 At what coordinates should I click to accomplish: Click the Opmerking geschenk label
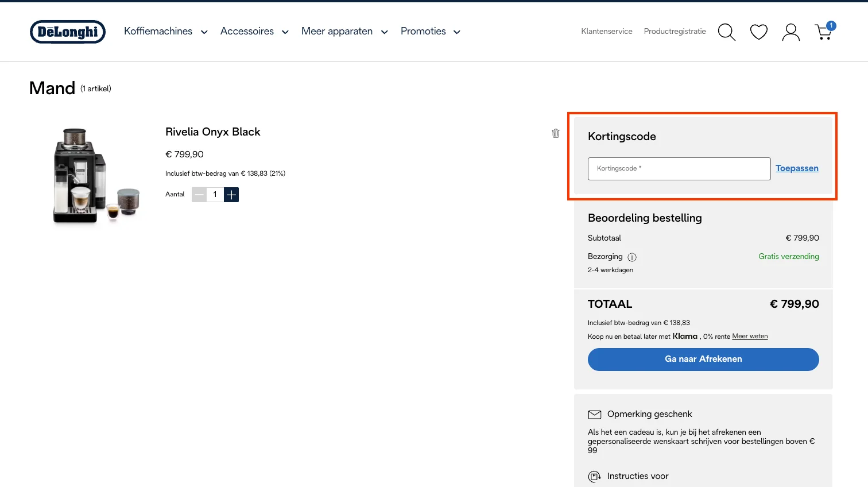650,414
